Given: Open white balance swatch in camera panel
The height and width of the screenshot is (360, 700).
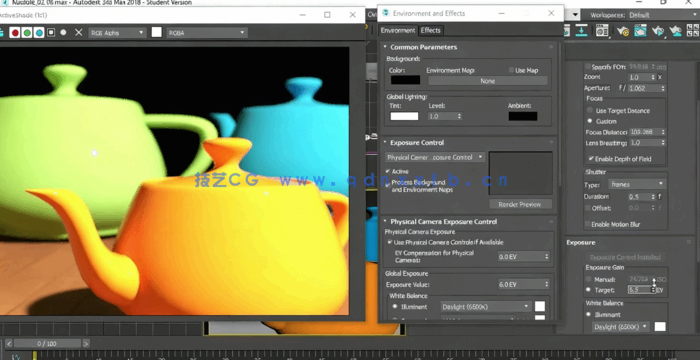Looking at the screenshot, I should click(x=660, y=327).
